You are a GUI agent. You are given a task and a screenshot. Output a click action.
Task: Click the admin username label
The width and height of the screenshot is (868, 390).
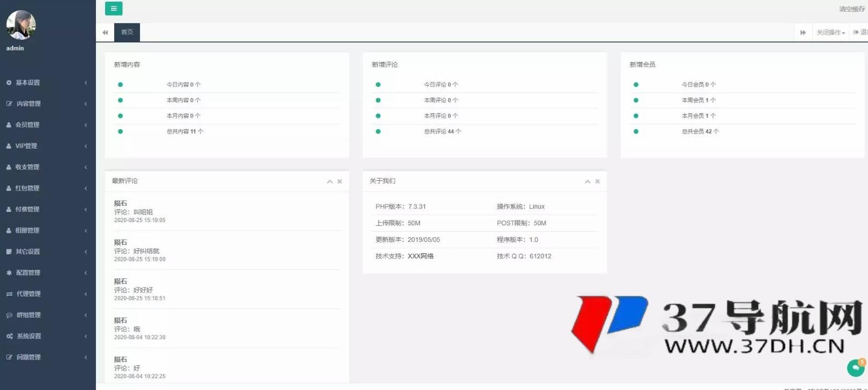click(x=15, y=48)
